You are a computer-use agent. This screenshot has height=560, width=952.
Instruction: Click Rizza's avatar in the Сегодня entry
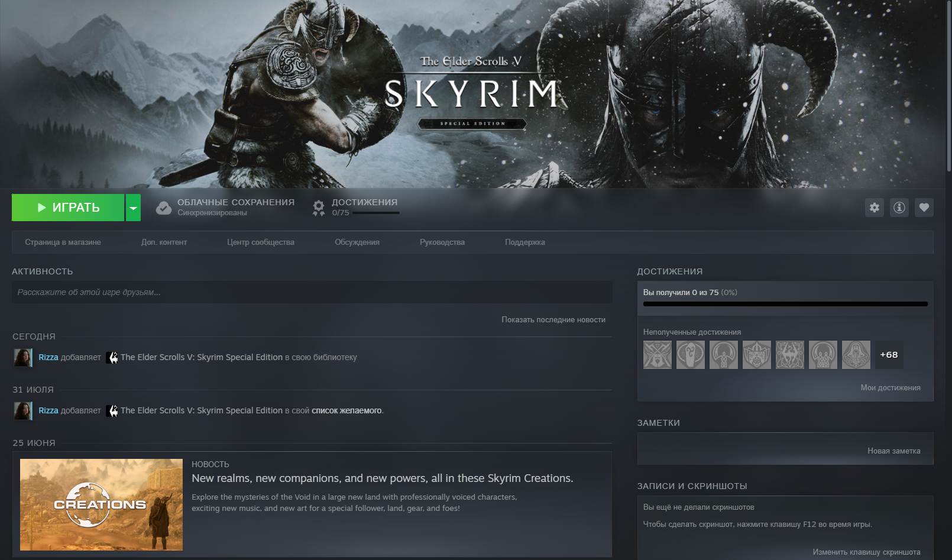click(x=23, y=358)
